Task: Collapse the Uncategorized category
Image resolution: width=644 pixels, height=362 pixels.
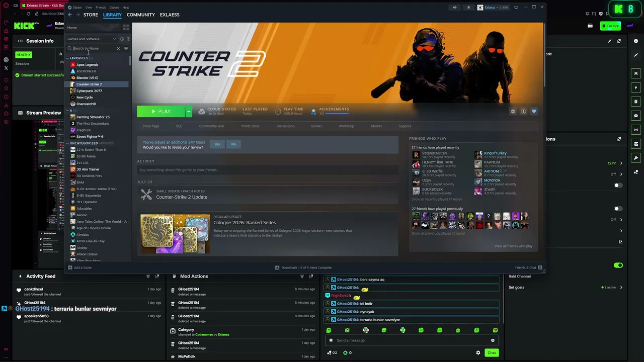Action: click(x=68, y=143)
